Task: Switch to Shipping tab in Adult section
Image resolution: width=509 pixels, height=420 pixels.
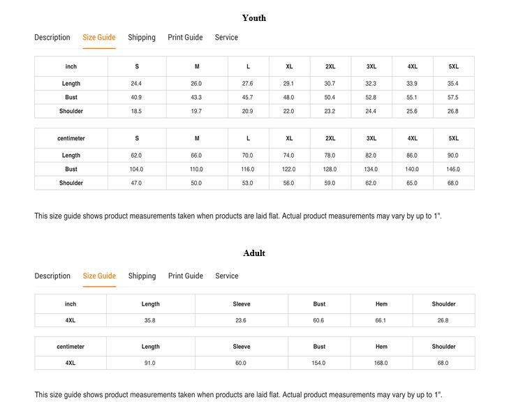Action: 142,276
